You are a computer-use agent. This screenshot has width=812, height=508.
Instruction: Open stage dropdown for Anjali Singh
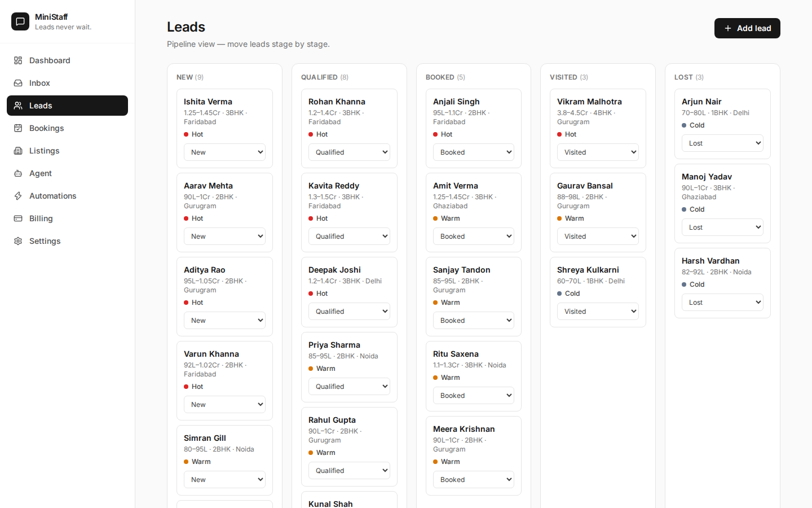point(474,152)
